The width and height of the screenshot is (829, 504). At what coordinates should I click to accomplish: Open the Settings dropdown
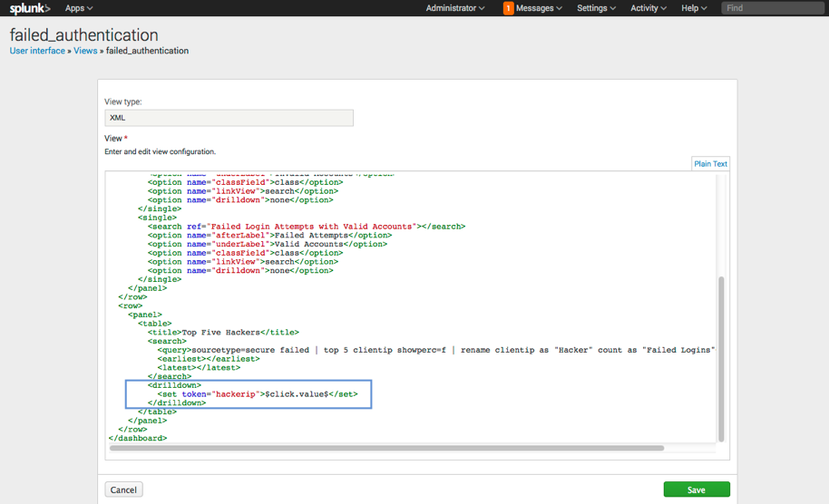click(596, 8)
